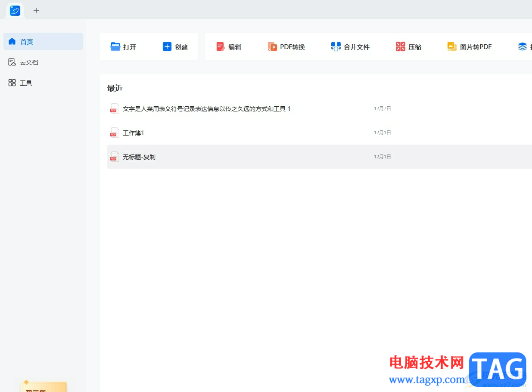Click the PDF icon of the 文字是人类 file
532x392 pixels.
114,108
